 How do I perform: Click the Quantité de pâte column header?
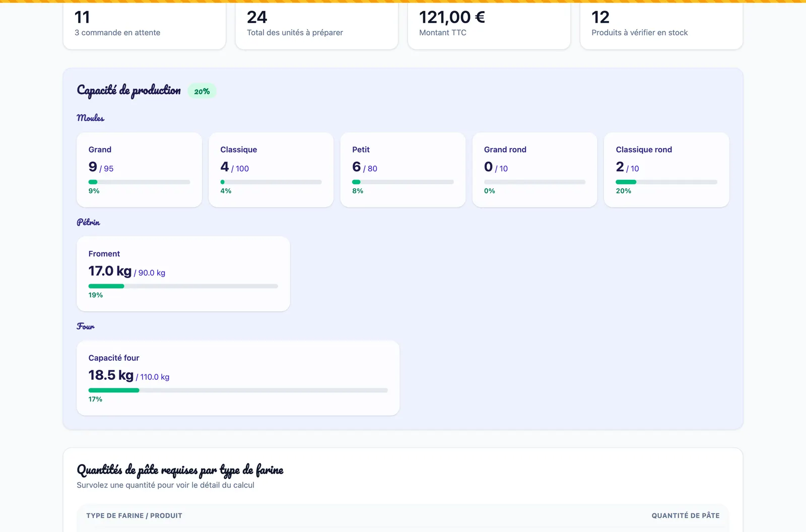click(x=686, y=515)
